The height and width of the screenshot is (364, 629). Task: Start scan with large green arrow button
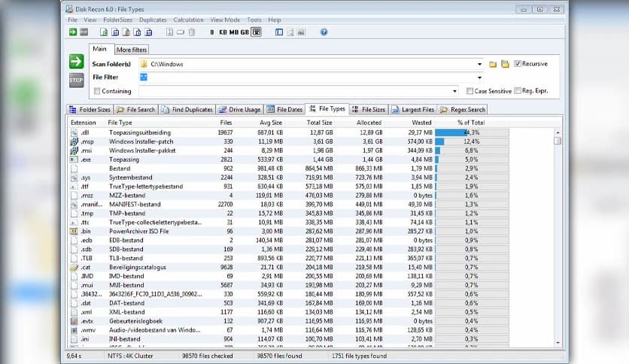pos(76,62)
